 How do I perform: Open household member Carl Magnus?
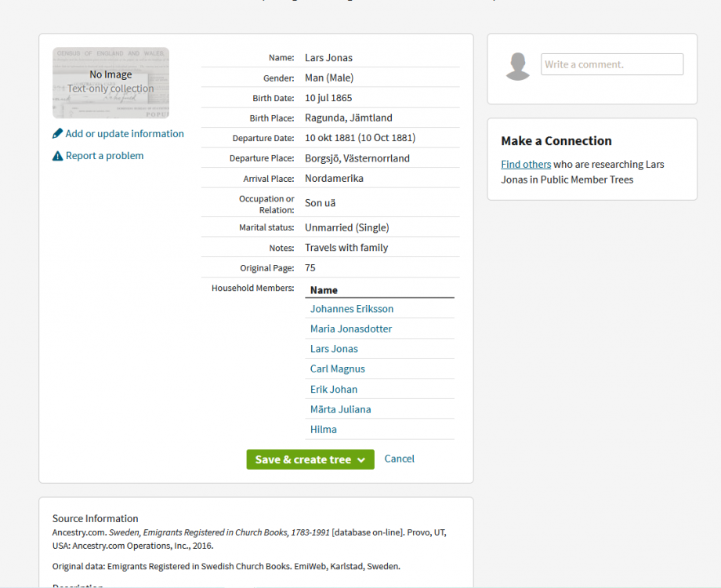pos(338,369)
